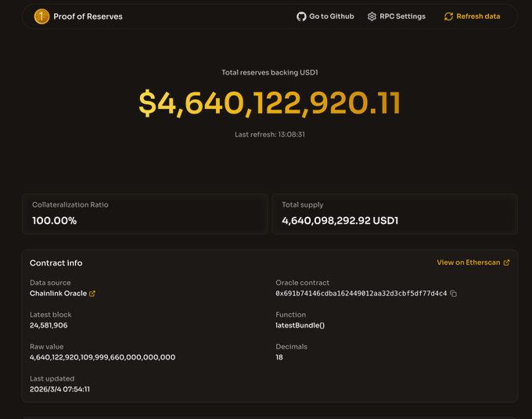Image resolution: width=532 pixels, height=419 pixels.
Task: Click the refresh arrows icon
Action: point(448,16)
